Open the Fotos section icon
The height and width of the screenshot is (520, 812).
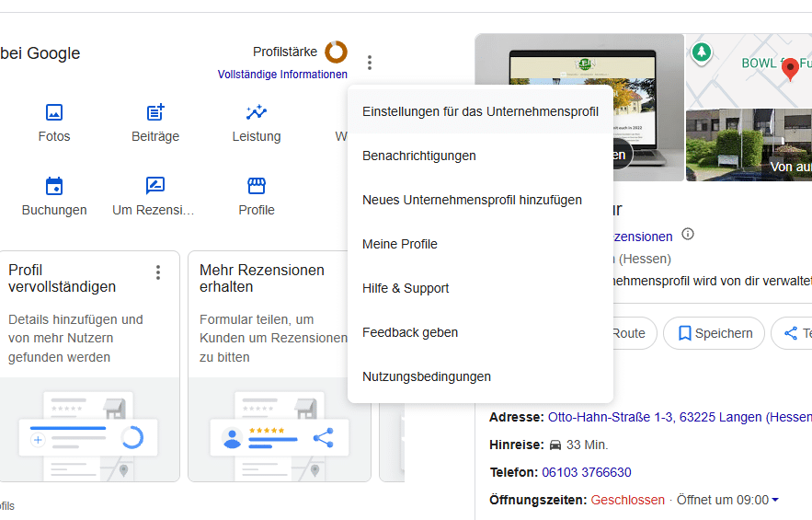pyautogui.click(x=54, y=112)
